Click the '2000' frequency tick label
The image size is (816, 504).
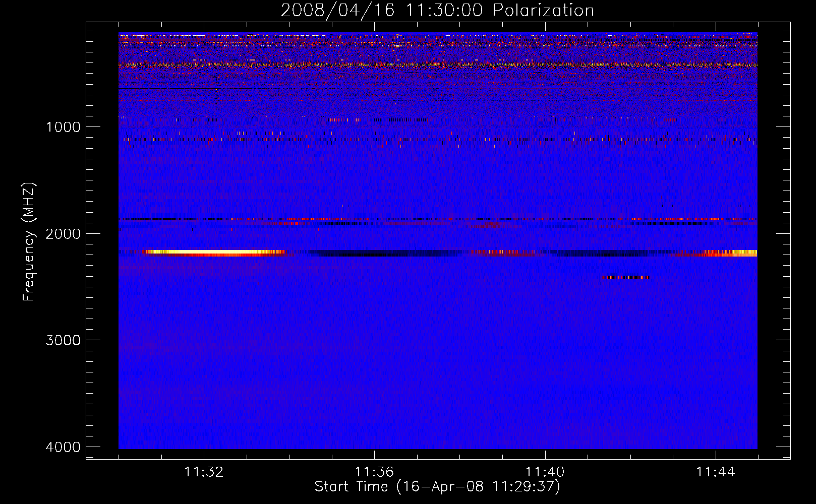pos(63,233)
